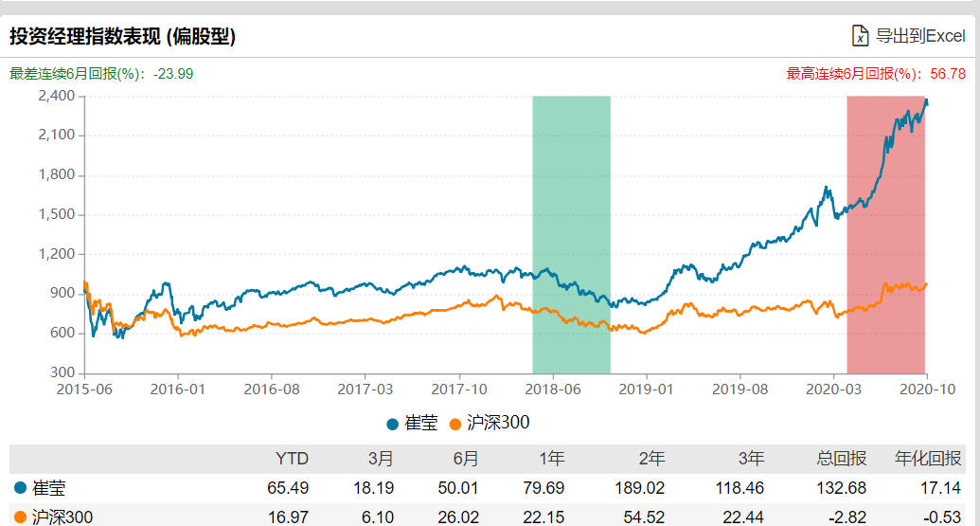
Task: Click 崔莹 name in the table
Action: click(48, 488)
